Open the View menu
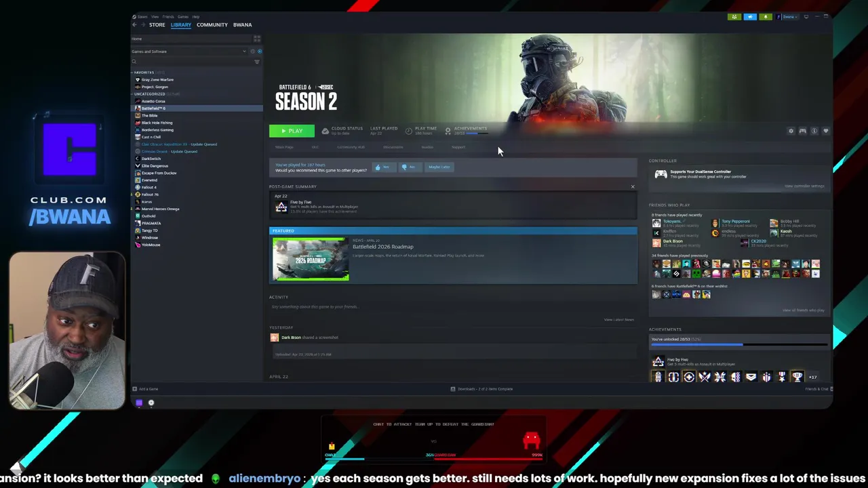The height and width of the screenshot is (488, 868). (x=155, y=16)
